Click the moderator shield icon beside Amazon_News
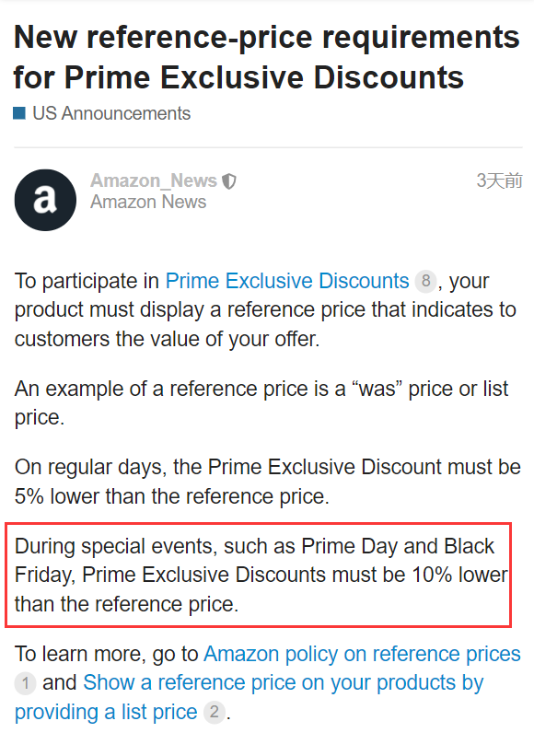534x756 pixels. (x=229, y=181)
